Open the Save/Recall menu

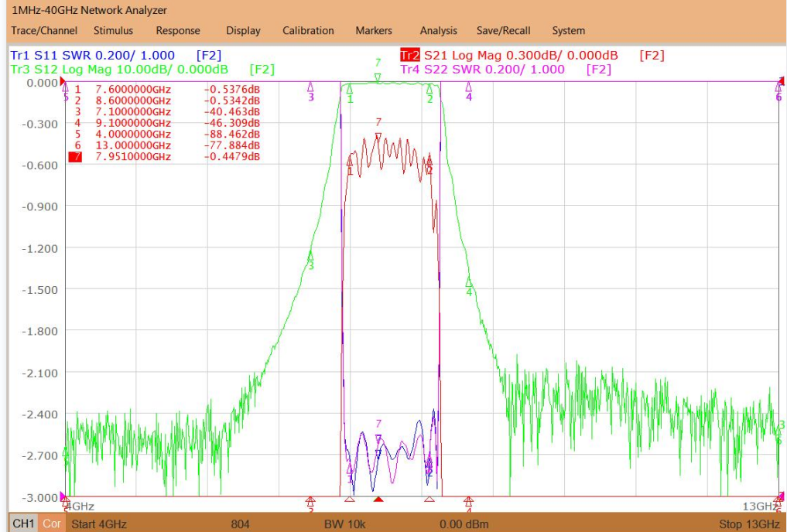[504, 31]
